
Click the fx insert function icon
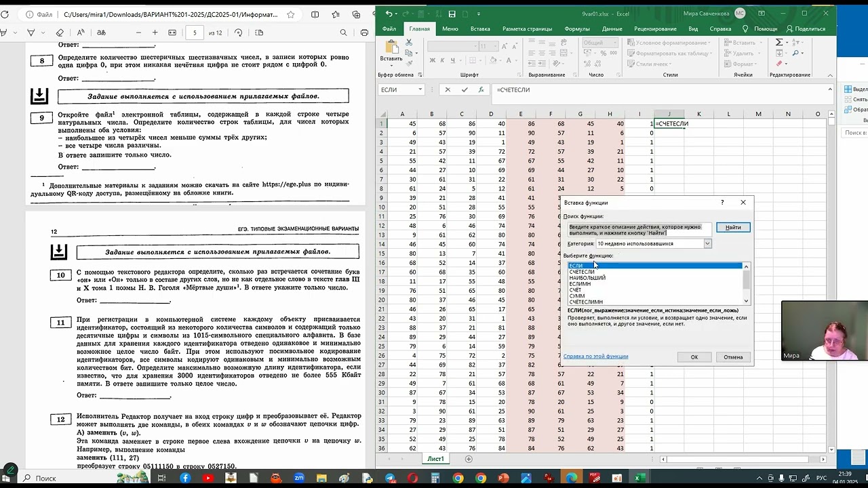click(481, 89)
